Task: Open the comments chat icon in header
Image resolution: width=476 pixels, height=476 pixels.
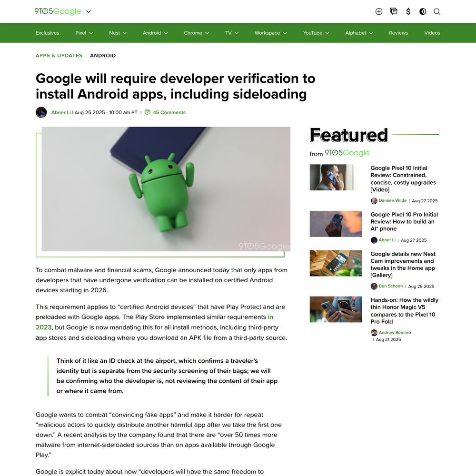Action: pos(394,11)
